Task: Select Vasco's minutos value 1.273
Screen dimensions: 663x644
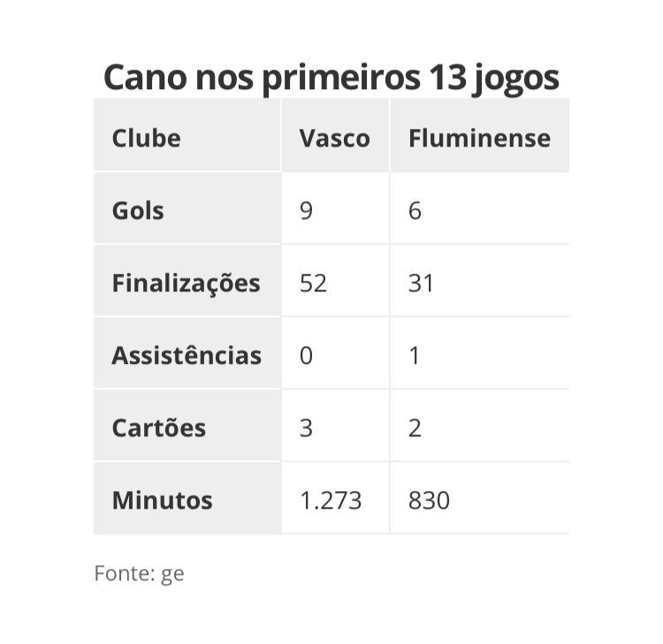Action: [x=331, y=501]
